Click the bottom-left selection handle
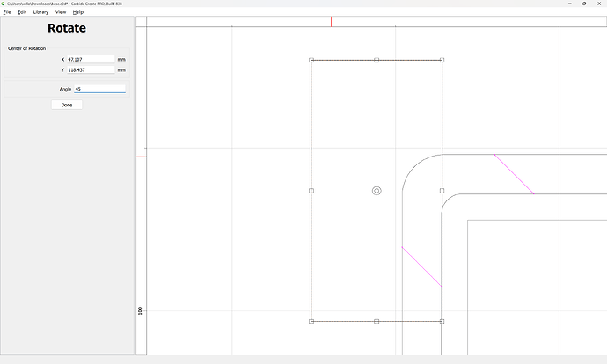This screenshot has height=364, width=607. pyautogui.click(x=311, y=321)
